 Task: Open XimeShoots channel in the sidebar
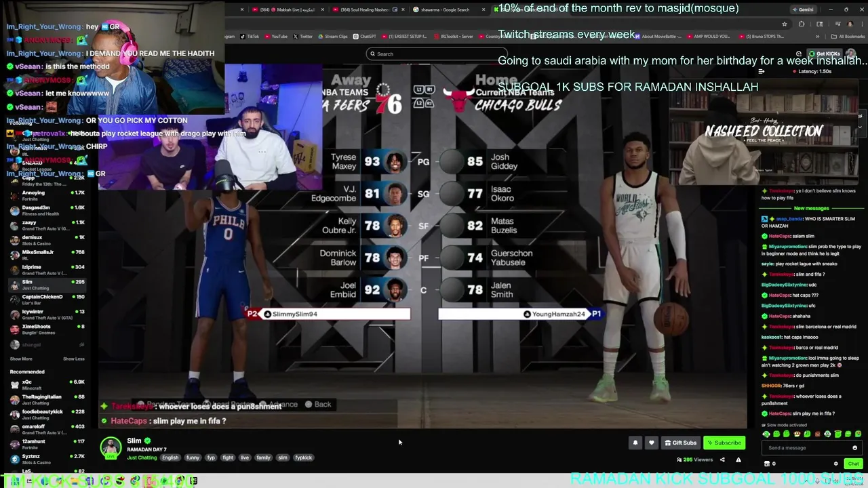click(x=47, y=329)
